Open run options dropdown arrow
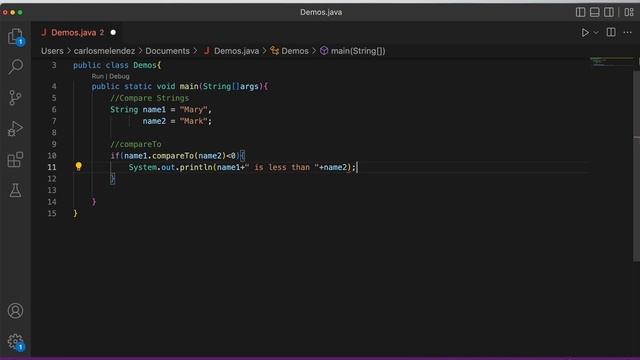 596,33
